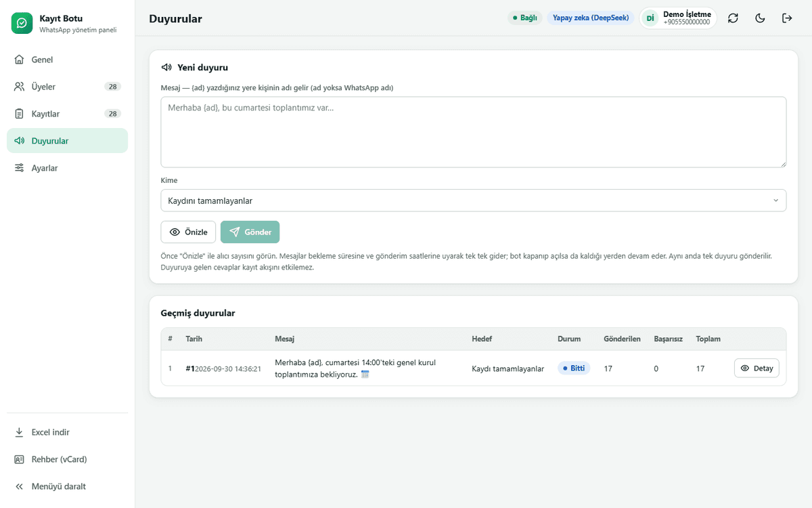
Task: Click the Excel indir download option
Action: [67, 432]
